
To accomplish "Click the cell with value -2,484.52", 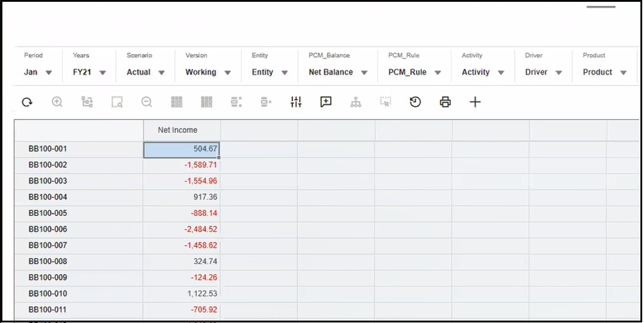I will (181, 229).
